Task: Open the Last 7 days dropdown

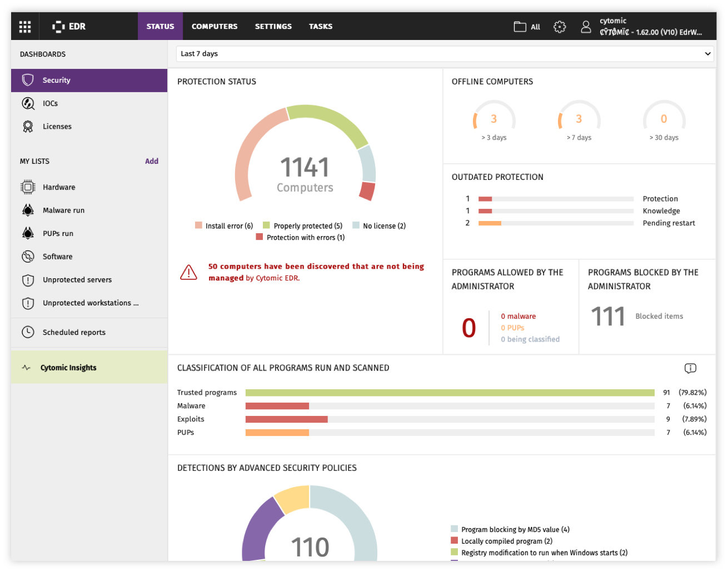Action: [x=445, y=54]
